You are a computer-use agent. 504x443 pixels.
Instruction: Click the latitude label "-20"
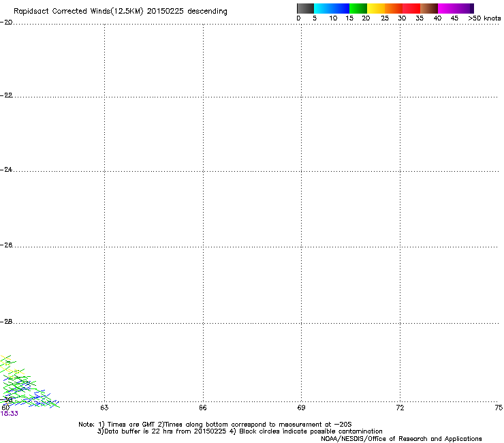(x=6, y=22)
